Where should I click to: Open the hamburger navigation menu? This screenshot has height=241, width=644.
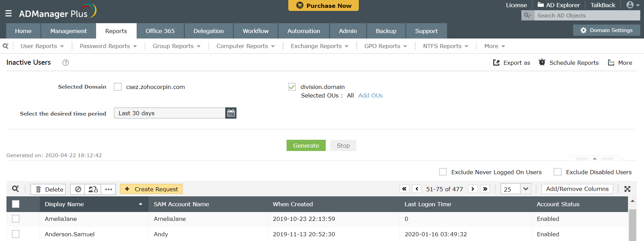click(9, 13)
